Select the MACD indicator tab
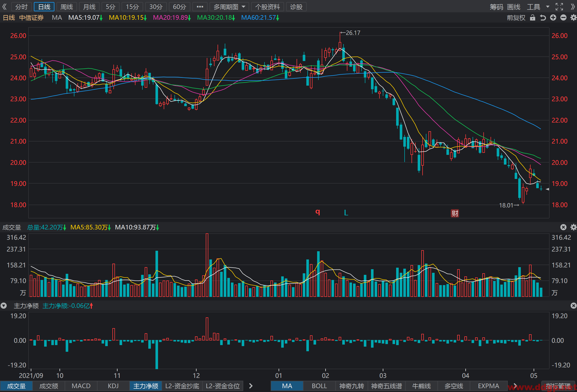The height and width of the screenshot is (392, 577). click(81, 386)
